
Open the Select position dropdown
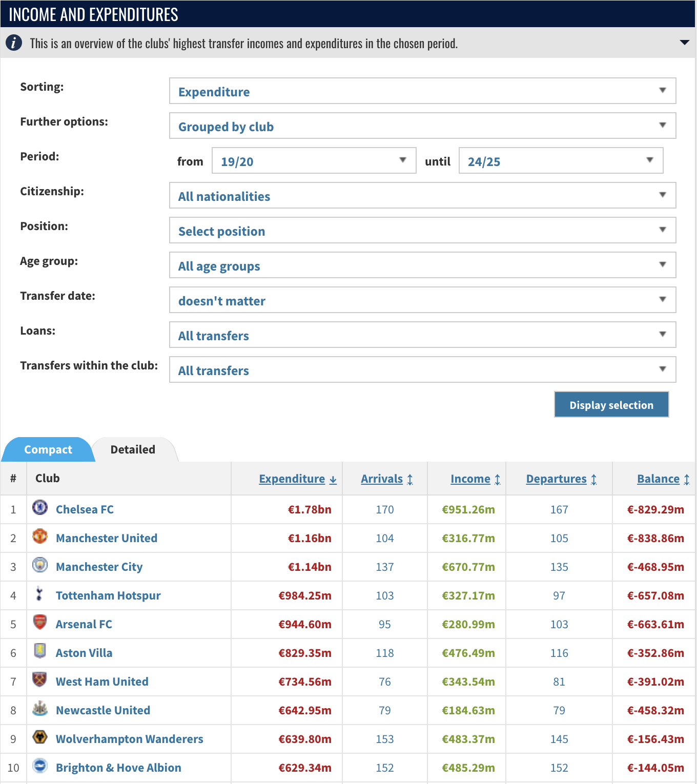pyautogui.click(x=423, y=230)
